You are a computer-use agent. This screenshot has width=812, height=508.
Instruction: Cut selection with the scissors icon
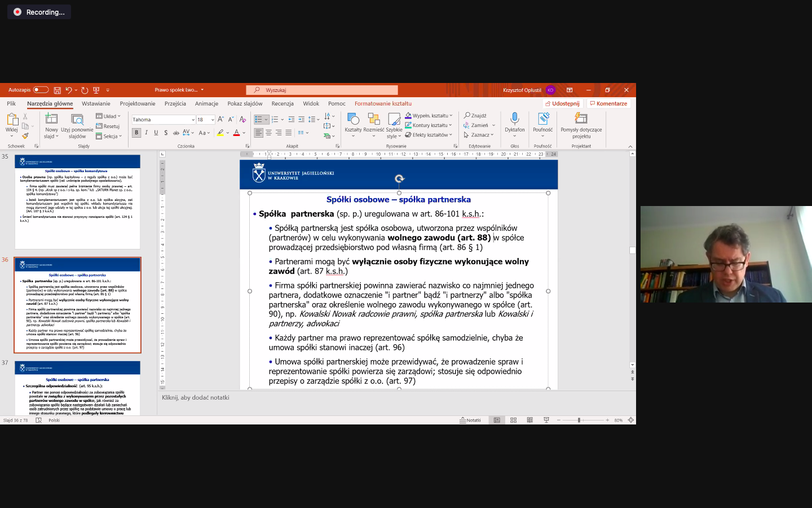(25, 116)
